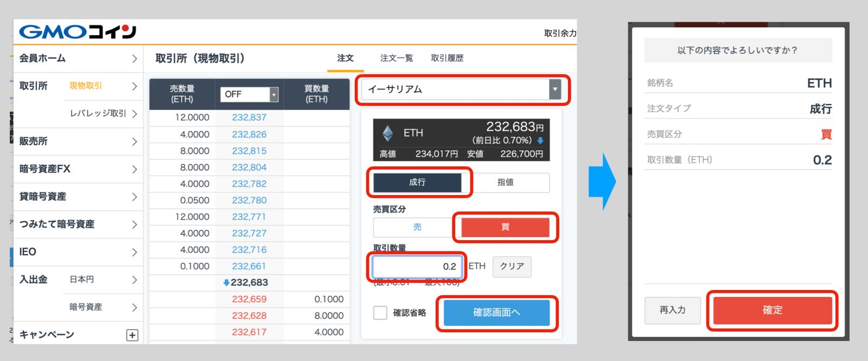The width and height of the screenshot is (868, 361).
Task: Focus the 取引数量 quantity input field
Action: tap(417, 267)
